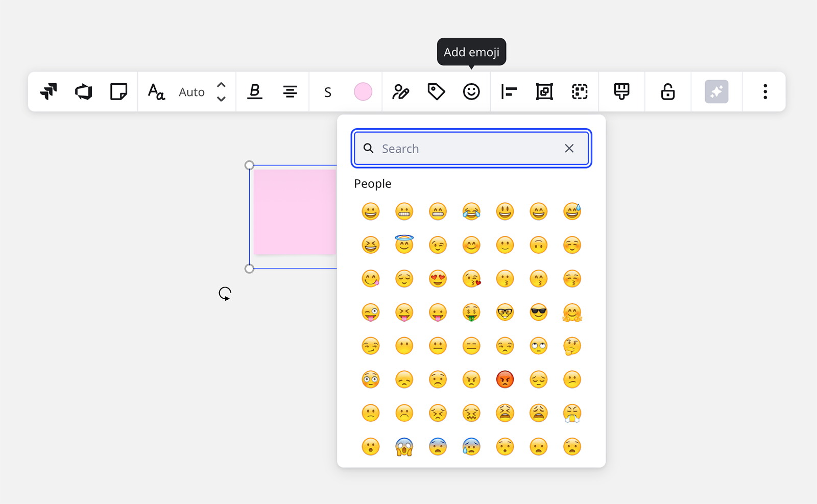
Task: Select the heart-eyes emoji
Action: [438, 279]
